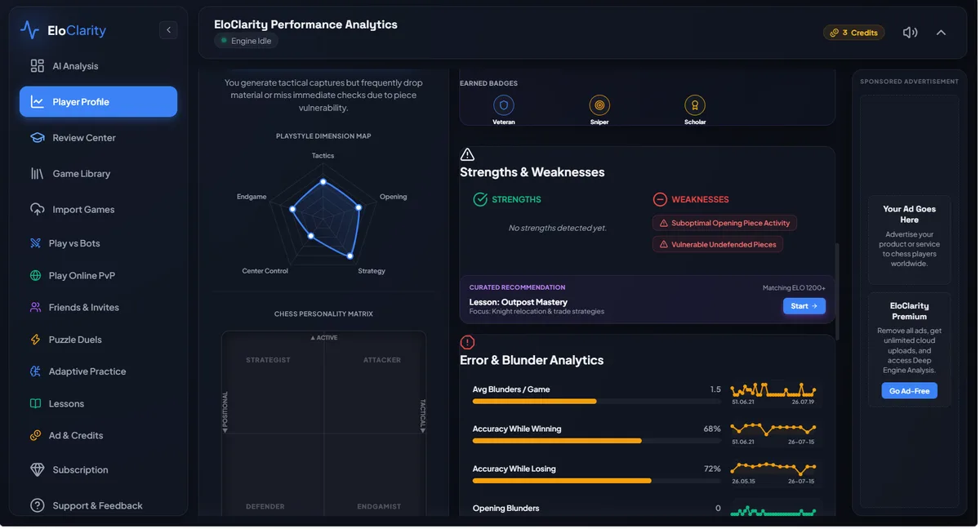This screenshot has height=529, width=980.
Task: Click Friends & Invites people icon
Action: click(x=35, y=308)
